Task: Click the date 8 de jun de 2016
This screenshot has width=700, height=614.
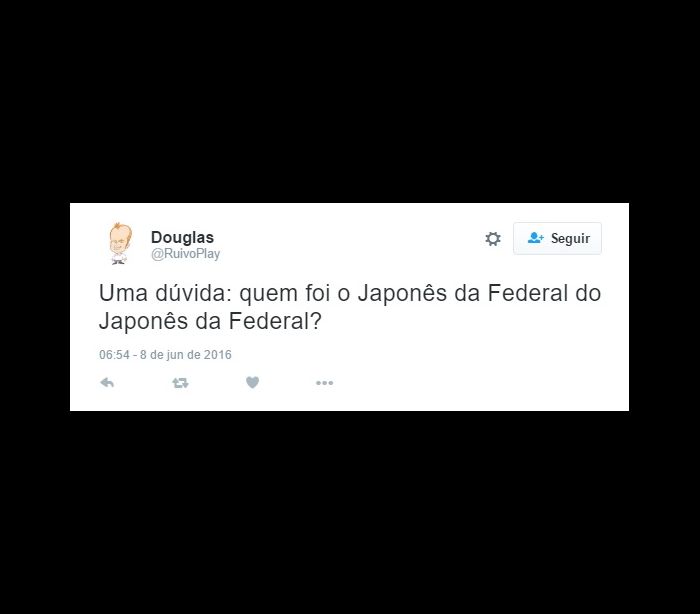Action: coord(186,355)
